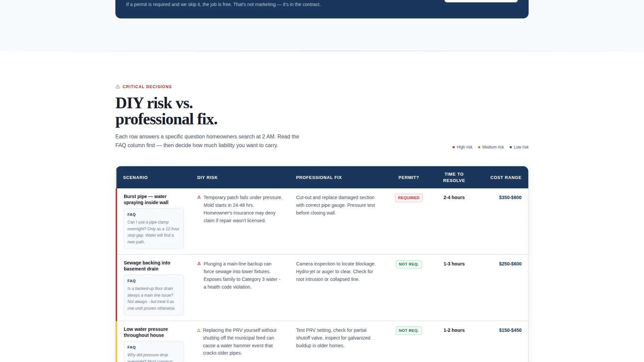Screen dimensions: 644x362
Task: Click 'Plunging a main-line backup' risk text
Action: pos(242,275)
